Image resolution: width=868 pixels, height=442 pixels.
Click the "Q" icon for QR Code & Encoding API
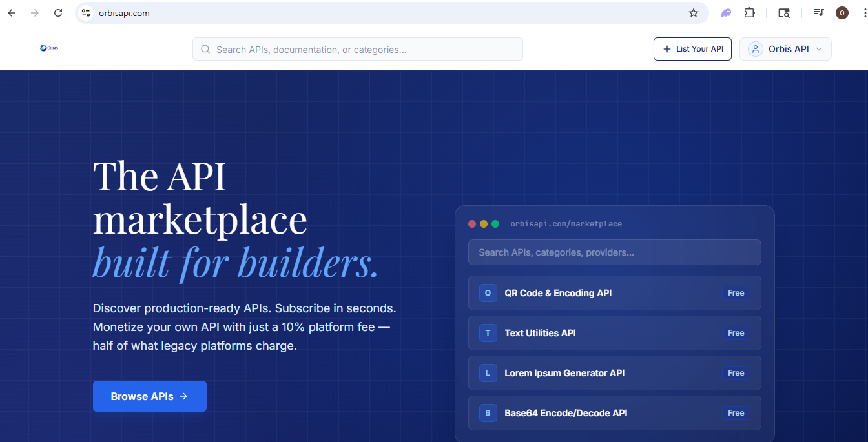point(488,293)
